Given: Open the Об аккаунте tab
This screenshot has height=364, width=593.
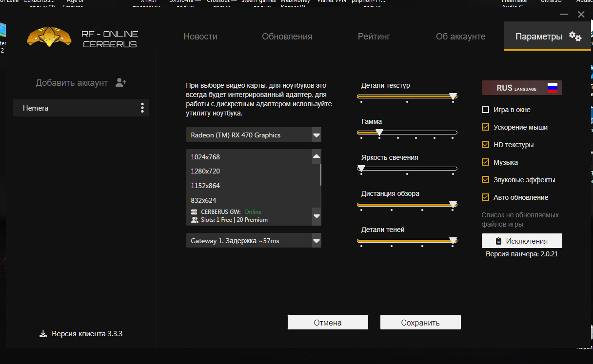Looking at the screenshot, I should 461,37.
